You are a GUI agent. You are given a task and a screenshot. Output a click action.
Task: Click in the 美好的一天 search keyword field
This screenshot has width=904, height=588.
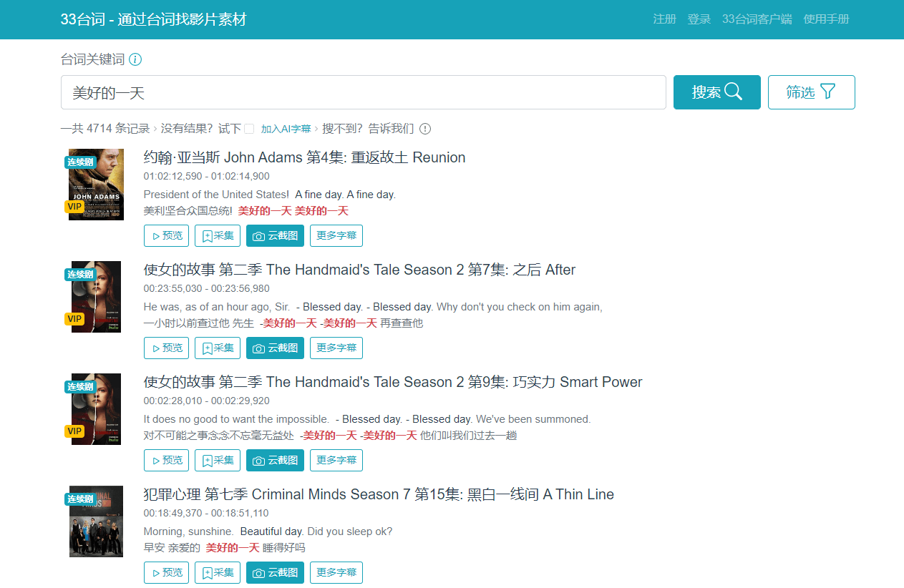[363, 92]
